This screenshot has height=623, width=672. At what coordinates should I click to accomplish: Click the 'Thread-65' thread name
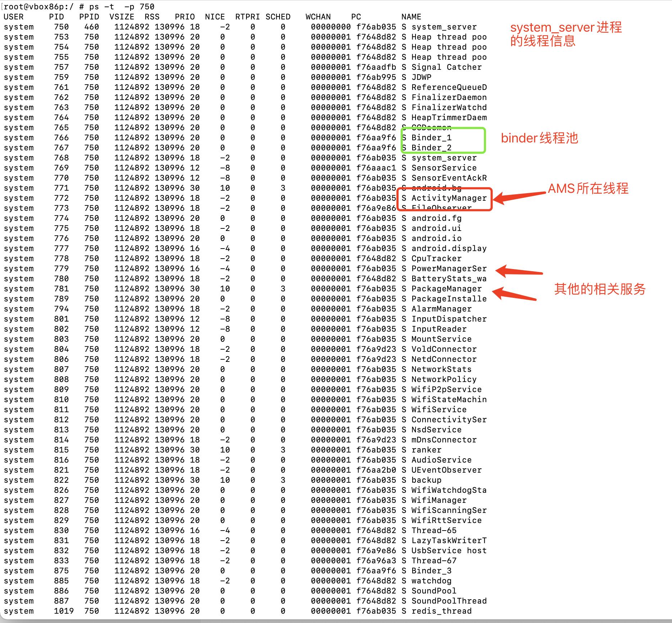pos(434,530)
